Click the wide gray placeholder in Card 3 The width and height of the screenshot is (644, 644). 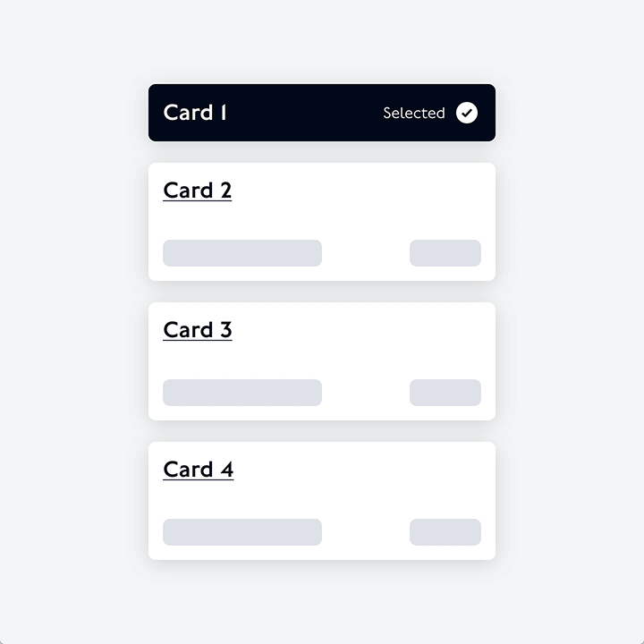pos(242,393)
